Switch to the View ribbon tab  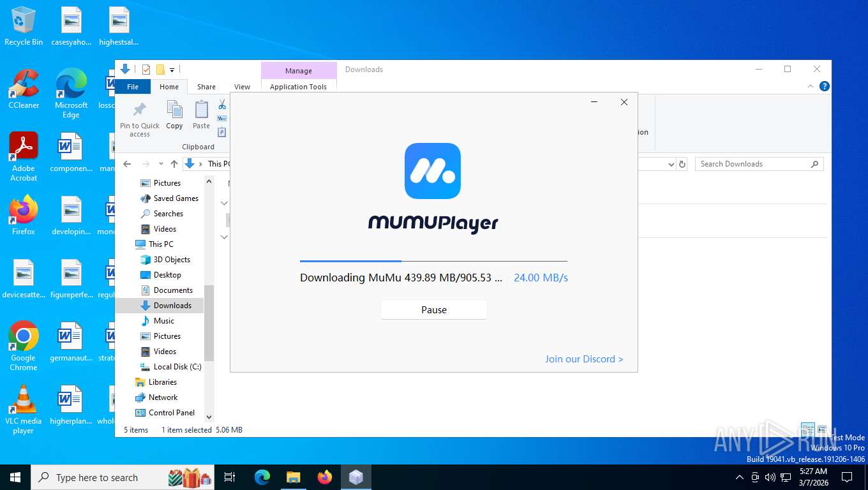(242, 87)
